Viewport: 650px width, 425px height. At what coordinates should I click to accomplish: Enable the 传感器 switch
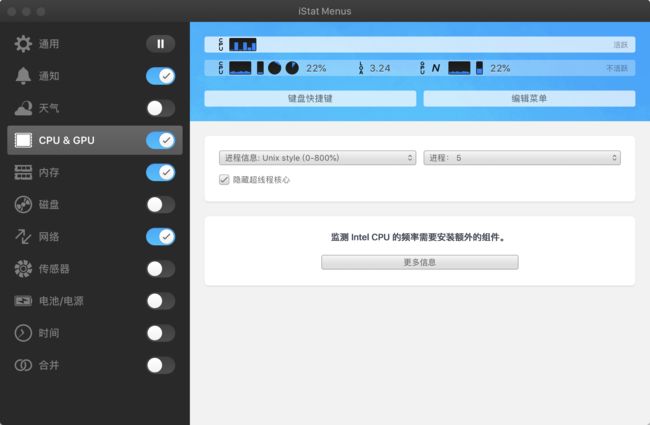[x=160, y=269]
